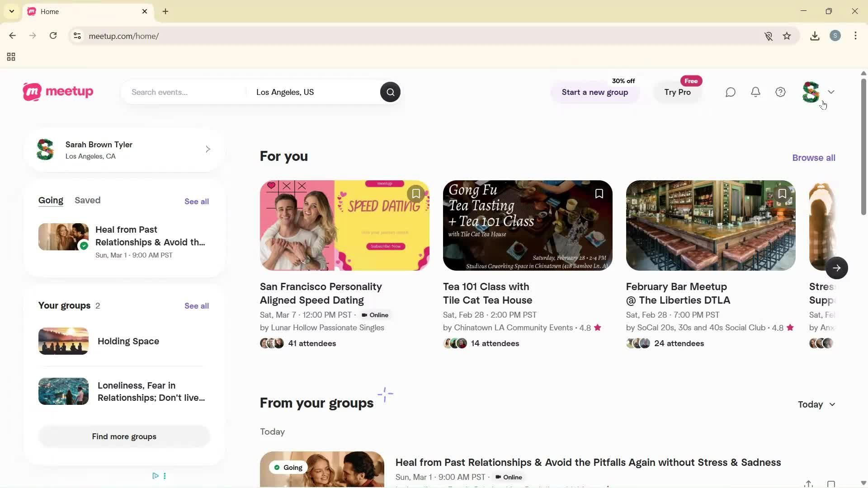Select the Going tab

click(51, 200)
